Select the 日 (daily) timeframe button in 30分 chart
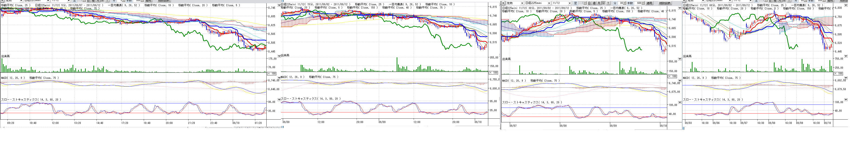 pyautogui.click(x=589, y=3)
